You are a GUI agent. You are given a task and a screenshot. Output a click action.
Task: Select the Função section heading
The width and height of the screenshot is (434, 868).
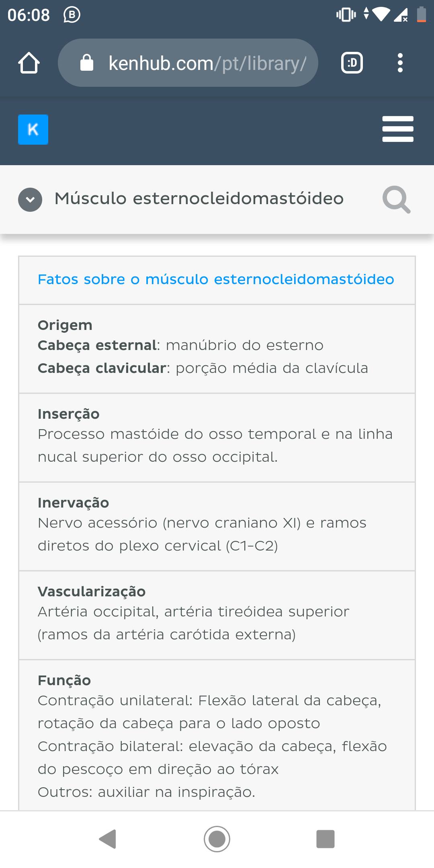(64, 680)
